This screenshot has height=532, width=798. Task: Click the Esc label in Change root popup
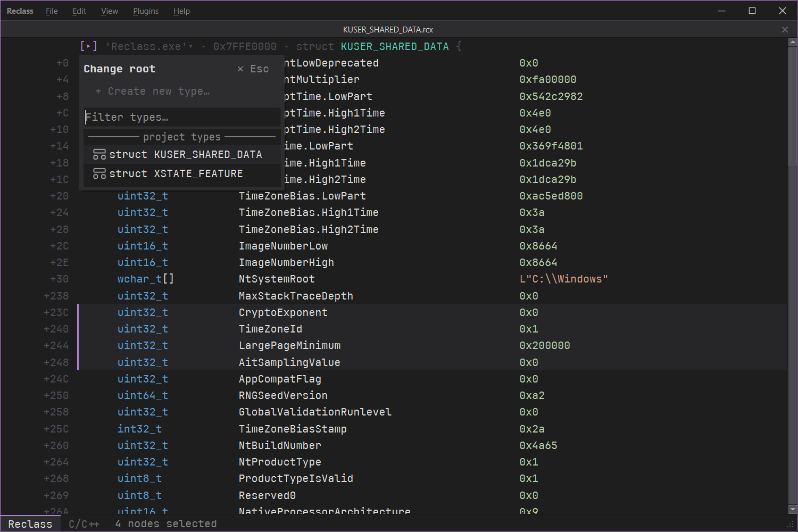point(260,69)
